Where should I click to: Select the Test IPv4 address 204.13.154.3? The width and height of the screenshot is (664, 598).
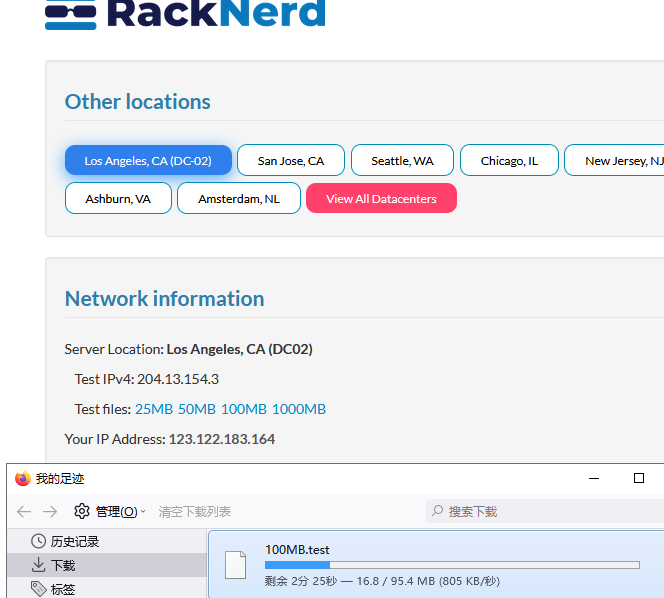point(178,379)
